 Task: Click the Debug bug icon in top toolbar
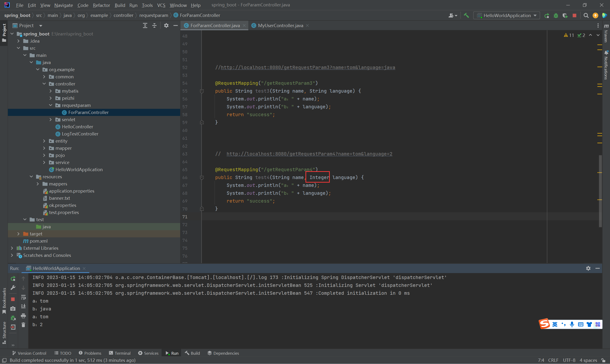[556, 15]
